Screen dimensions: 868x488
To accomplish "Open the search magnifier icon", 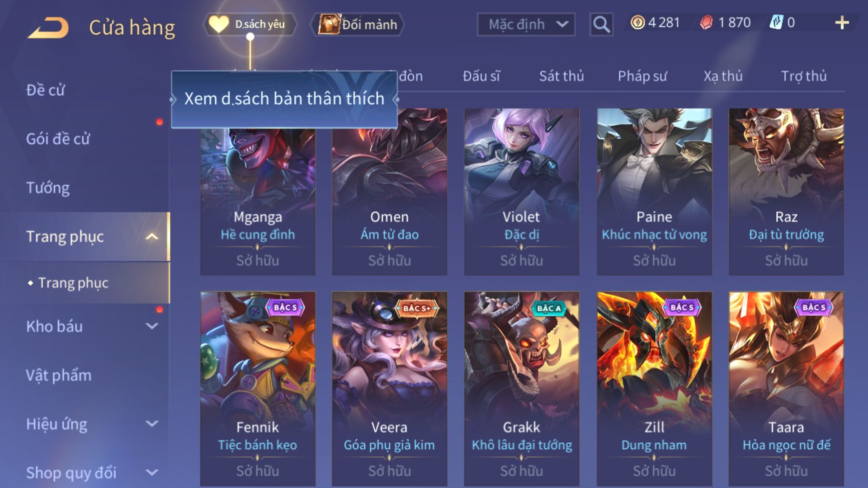I will tap(601, 24).
